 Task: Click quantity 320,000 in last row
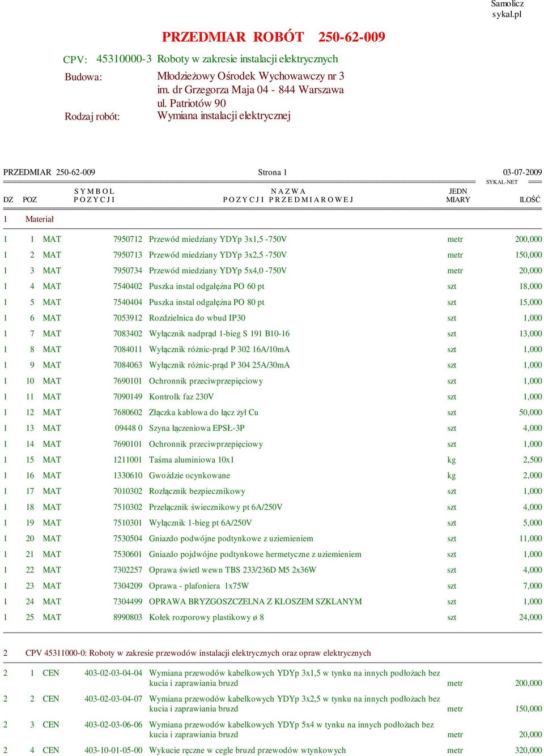click(528, 750)
